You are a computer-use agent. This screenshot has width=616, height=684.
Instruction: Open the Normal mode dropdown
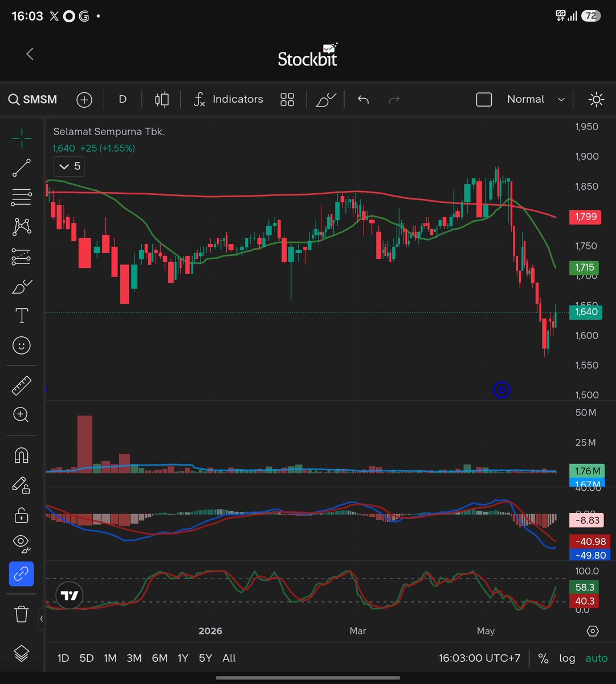click(536, 100)
